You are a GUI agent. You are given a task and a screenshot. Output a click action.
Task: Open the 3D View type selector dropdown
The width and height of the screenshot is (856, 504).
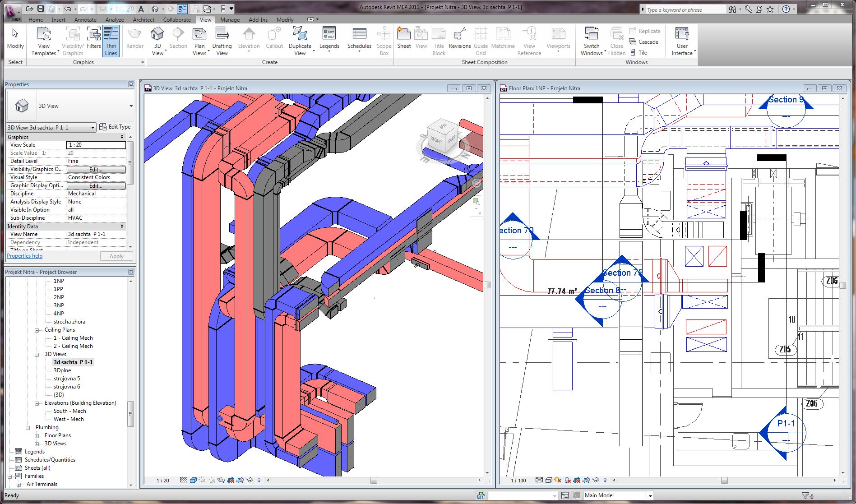[131, 106]
